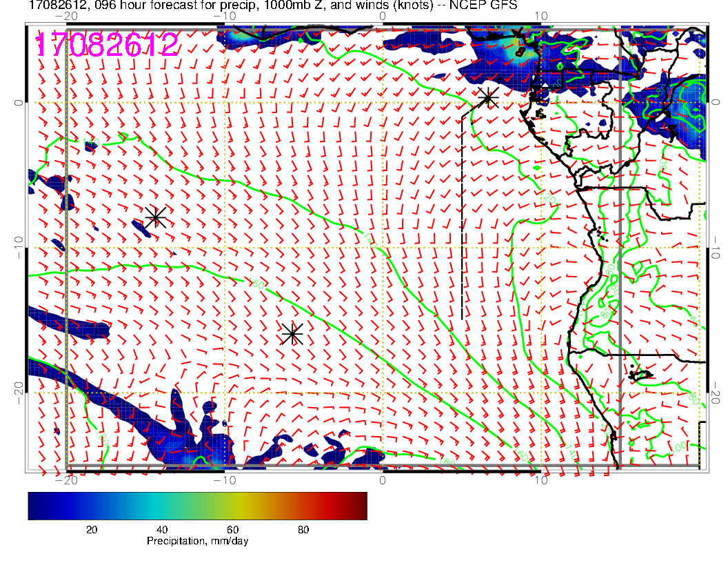Click the asterisk marker west of 10°W near 8°S
Viewport: 728px width, 563px height.
[156, 217]
